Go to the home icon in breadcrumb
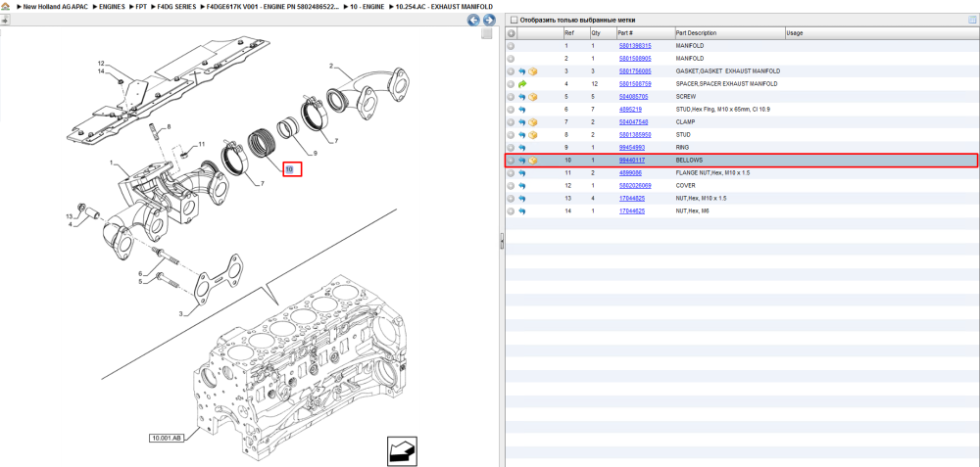This screenshot has width=980, height=467. tap(6, 6)
